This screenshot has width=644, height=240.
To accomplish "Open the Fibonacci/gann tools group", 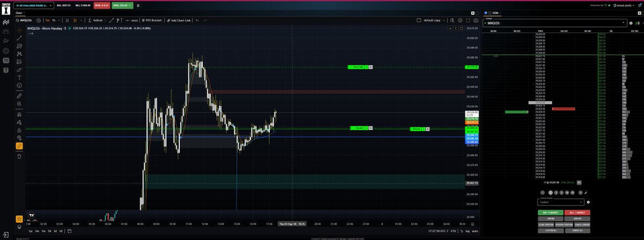I will (19, 46).
